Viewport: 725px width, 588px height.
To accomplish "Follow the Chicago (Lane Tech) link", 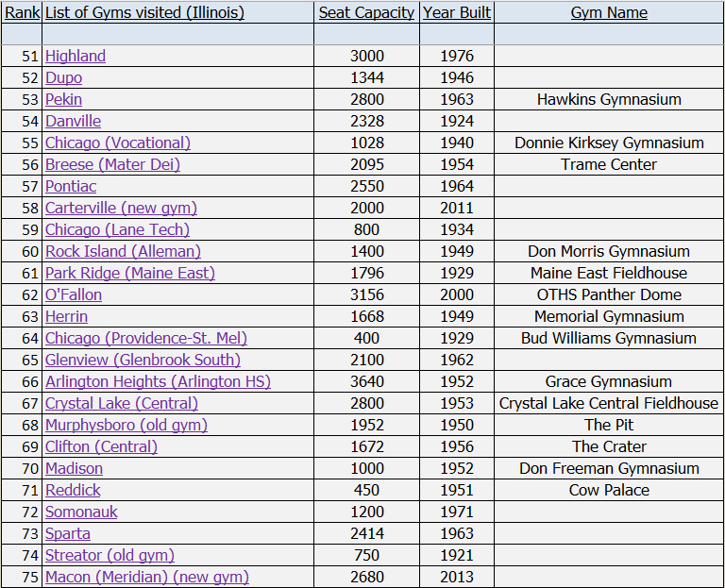I will coord(117,229).
